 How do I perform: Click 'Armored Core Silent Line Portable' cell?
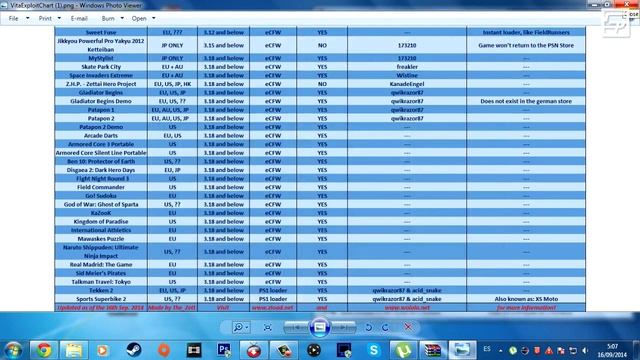click(x=101, y=152)
